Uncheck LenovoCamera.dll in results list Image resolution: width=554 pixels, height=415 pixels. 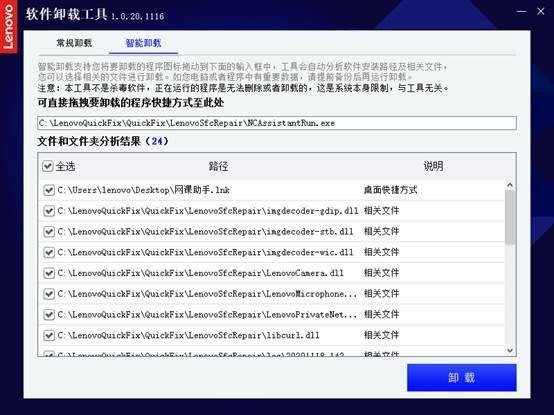pyautogui.click(x=48, y=273)
